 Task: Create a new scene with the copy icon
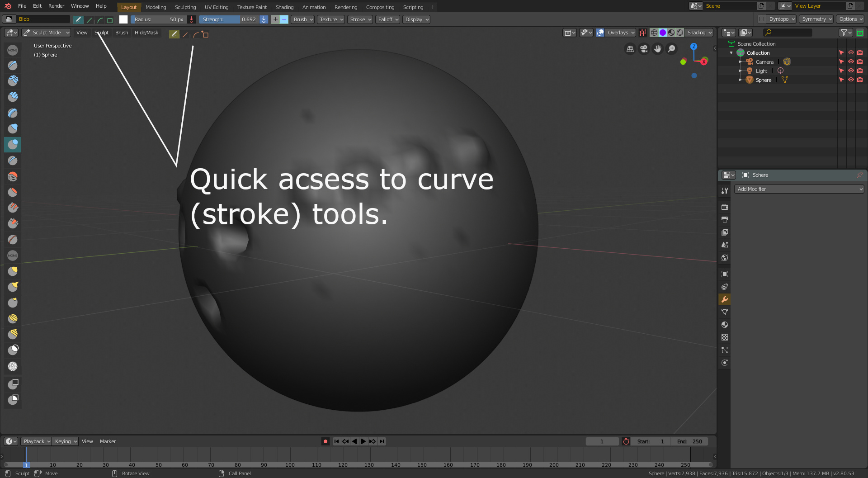click(761, 6)
